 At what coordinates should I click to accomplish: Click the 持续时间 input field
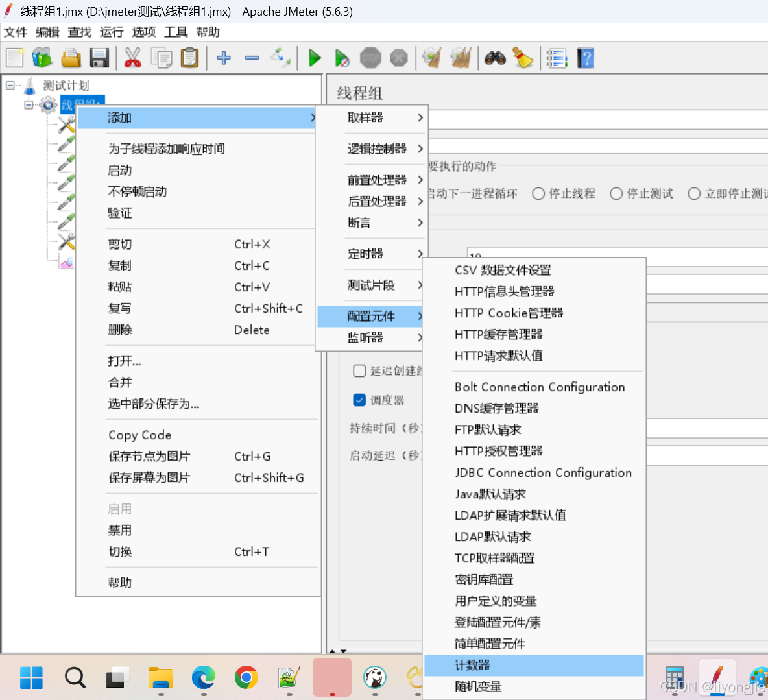coord(707,429)
